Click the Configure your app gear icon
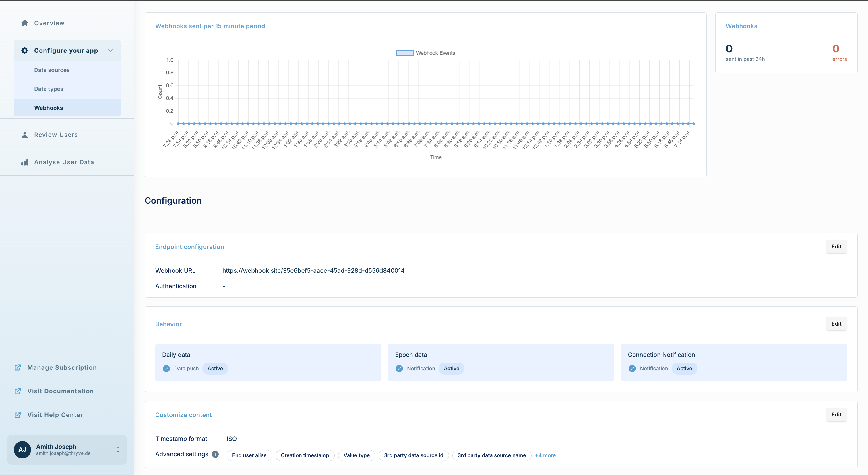868x475 pixels. (x=25, y=50)
